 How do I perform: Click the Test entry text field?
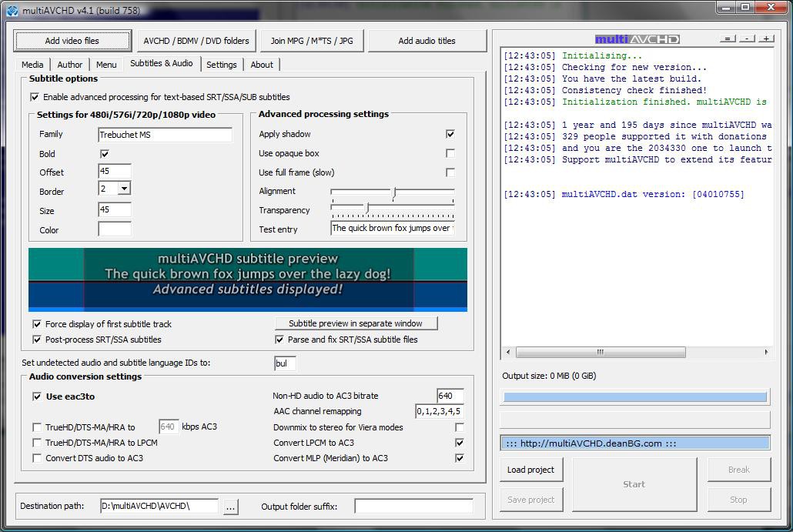pos(393,228)
